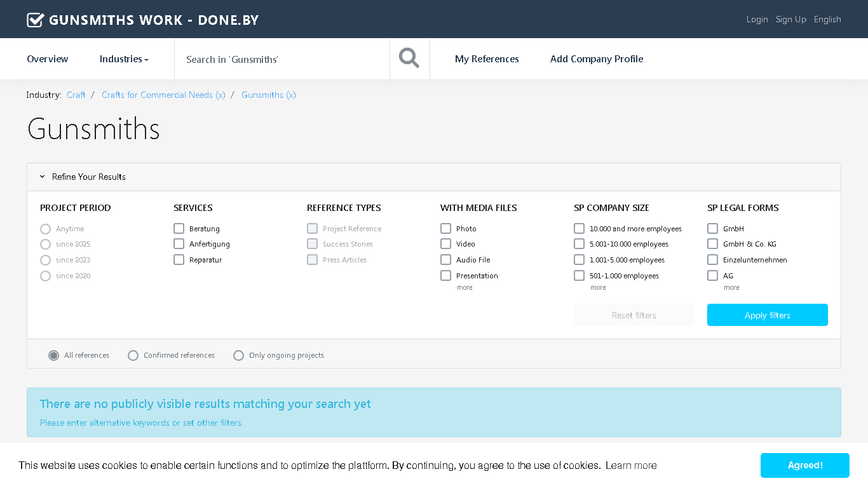The height and width of the screenshot is (488, 868).
Task: Check the GmbH & Co. KG box
Action: click(712, 244)
